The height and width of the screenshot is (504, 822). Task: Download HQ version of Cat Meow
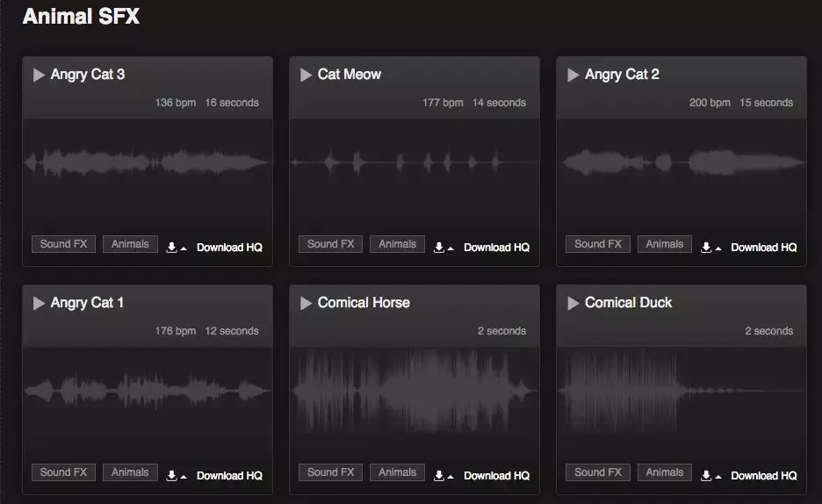497,248
